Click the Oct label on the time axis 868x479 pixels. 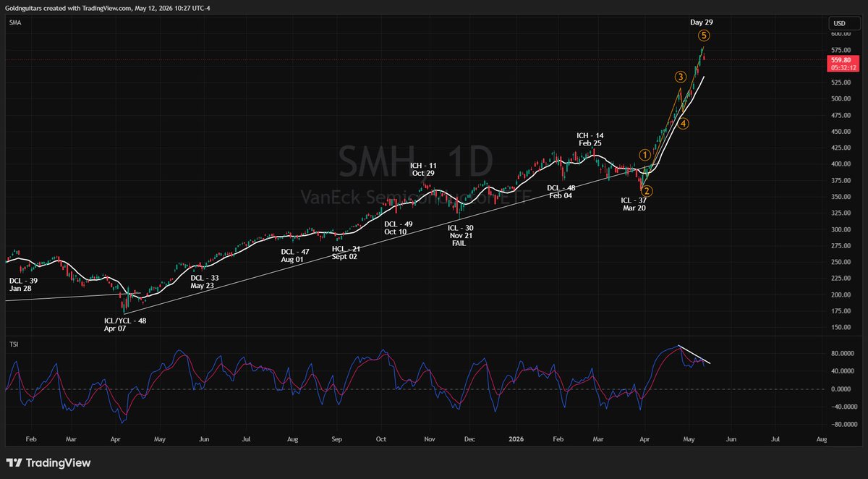pyautogui.click(x=381, y=439)
